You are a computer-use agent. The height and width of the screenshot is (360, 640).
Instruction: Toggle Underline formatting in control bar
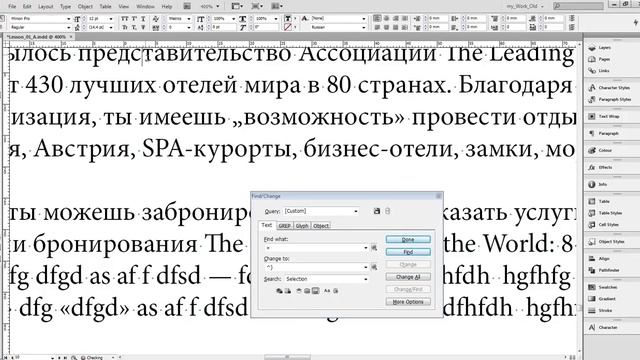point(143,19)
